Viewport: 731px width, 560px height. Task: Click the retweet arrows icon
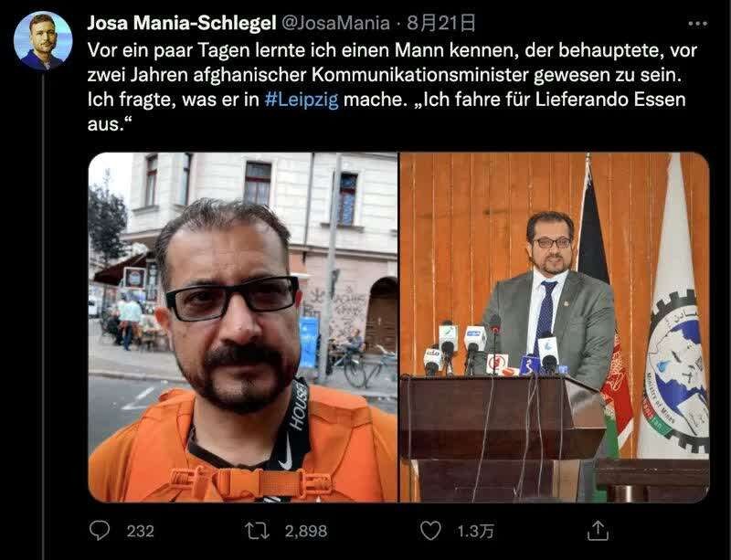tap(258, 531)
